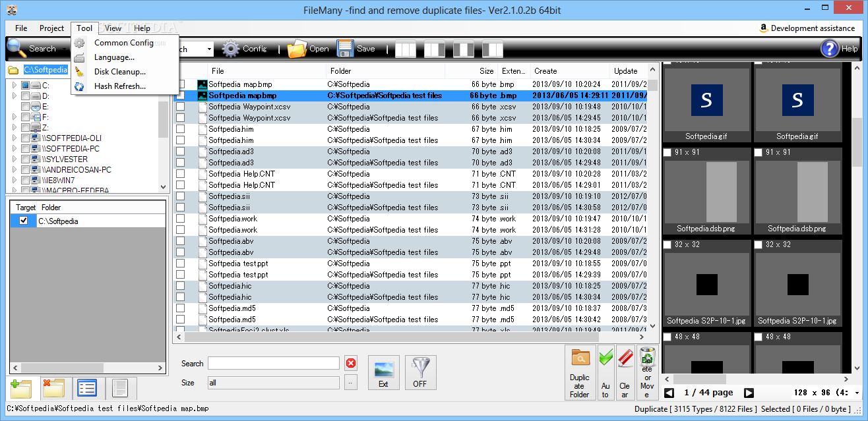Click the Search text input field
Image resolution: width=868 pixels, height=421 pixels.
pyautogui.click(x=274, y=363)
